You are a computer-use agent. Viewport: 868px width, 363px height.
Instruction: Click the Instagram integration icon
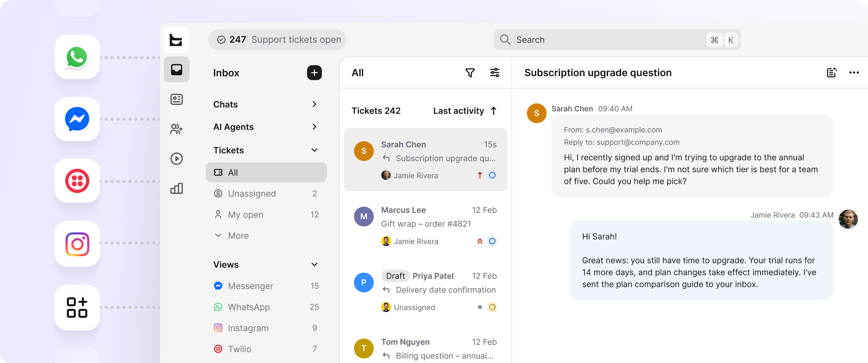(x=77, y=243)
